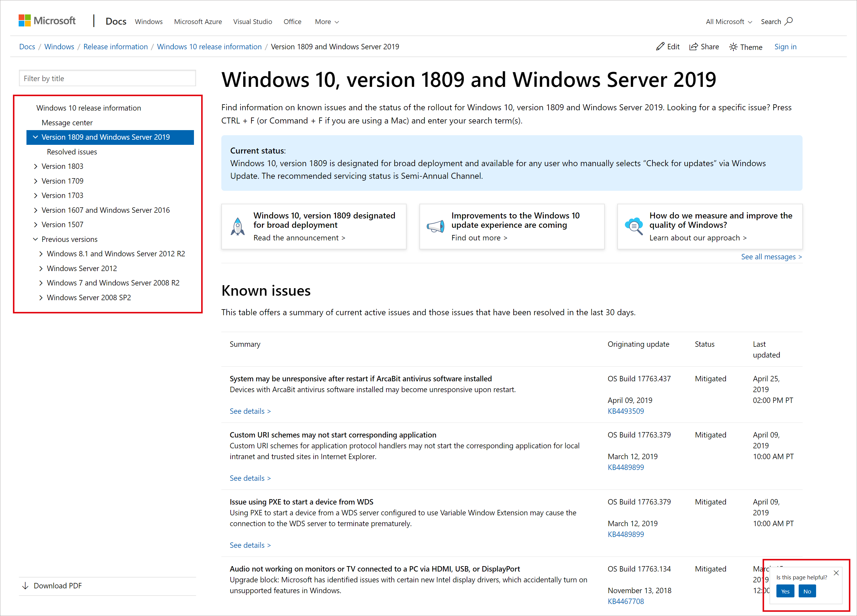Click the Filter by title input field
Viewport: 857px width, 616px height.
(x=107, y=78)
